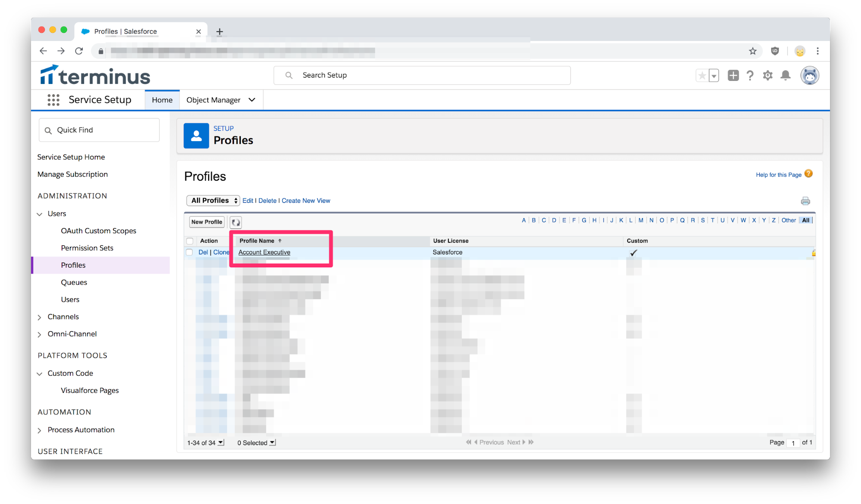Open Queues in the sidebar
The image size is (861, 504).
pos(74,282)
